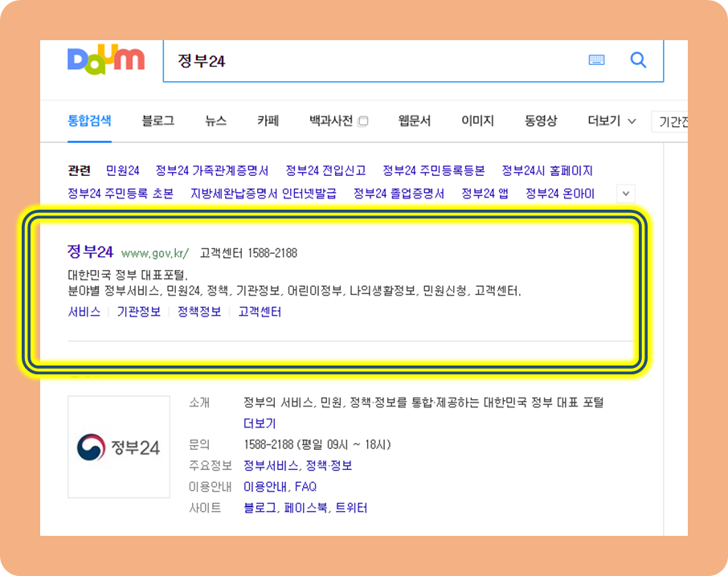Open the 뉴스 tab
Screen dimensions: 728x576
pos(216,121)
